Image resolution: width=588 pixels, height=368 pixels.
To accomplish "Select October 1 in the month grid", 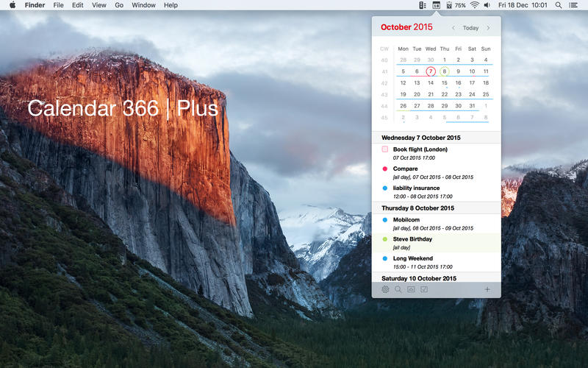I will click(x=445, y=60).
